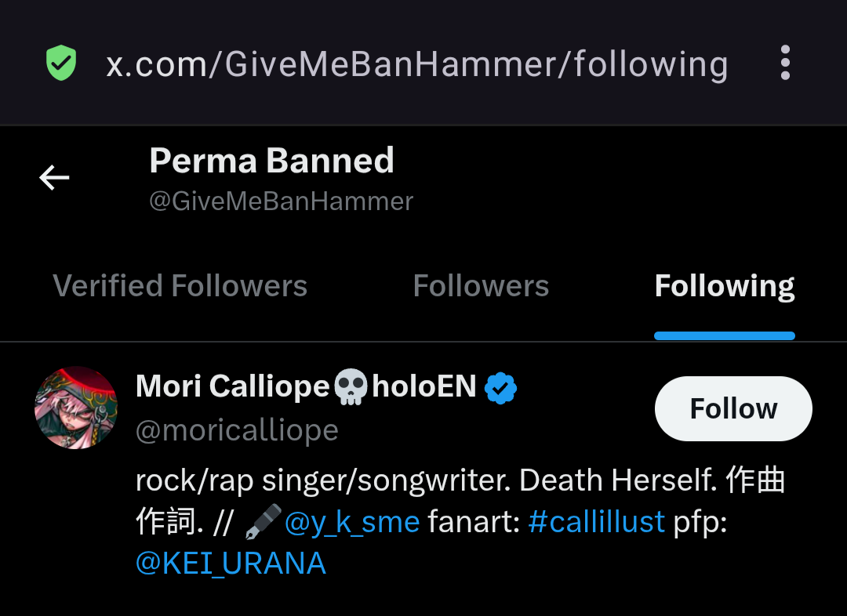This screenshot has height=616, width=847.
Task: Click the @moricalliope handle
Action: pyautogui.click(x=237, y=430)
